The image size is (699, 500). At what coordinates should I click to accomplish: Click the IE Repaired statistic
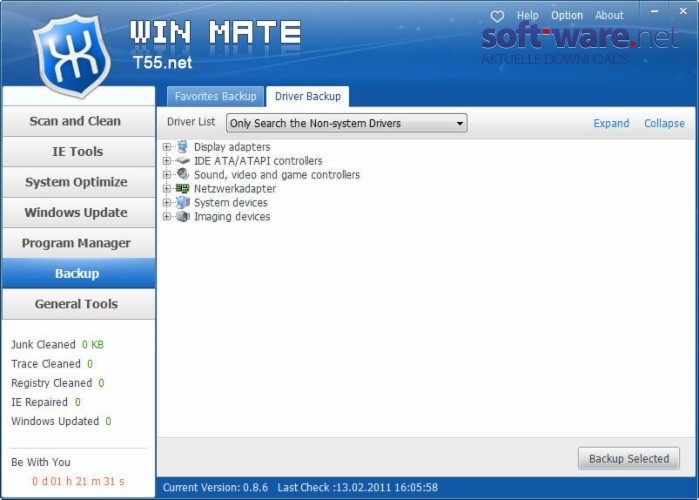click(x=46, y=402)
